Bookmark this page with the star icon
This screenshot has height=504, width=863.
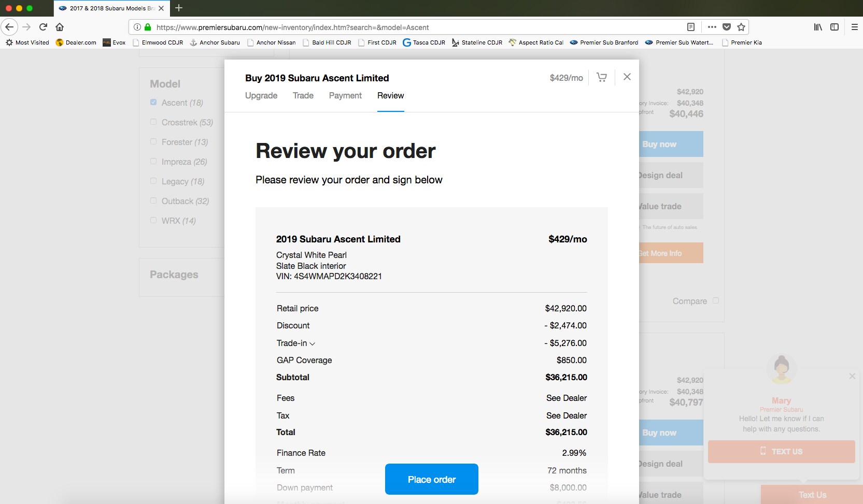tap(741, 27)
